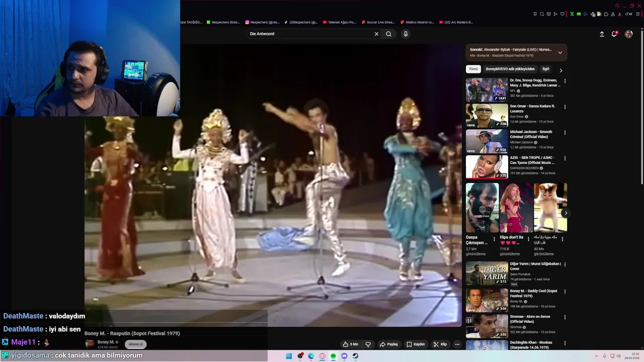Click the browser snapshot capture icon

(x=542, y=14)
